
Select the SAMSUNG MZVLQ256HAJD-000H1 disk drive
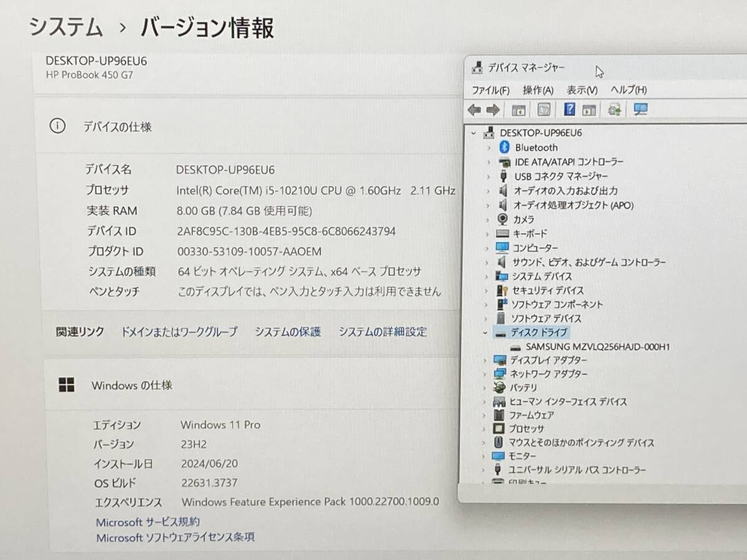pyautogui.click(x=597, y=347)
